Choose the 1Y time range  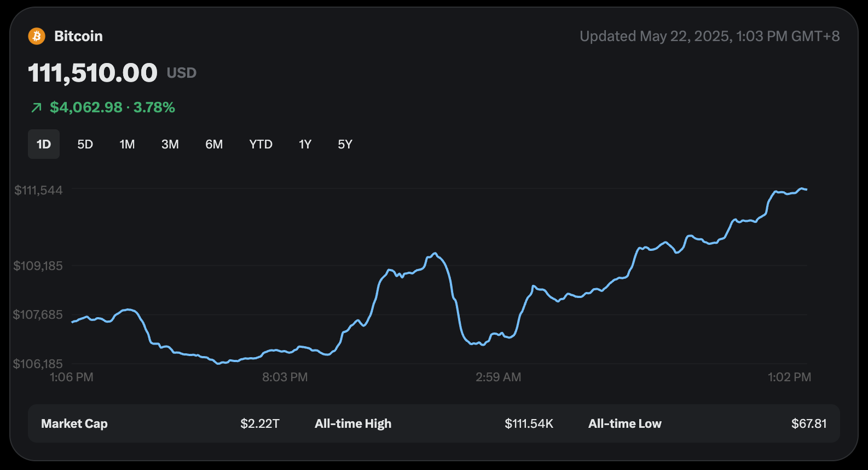coord(305,144)
